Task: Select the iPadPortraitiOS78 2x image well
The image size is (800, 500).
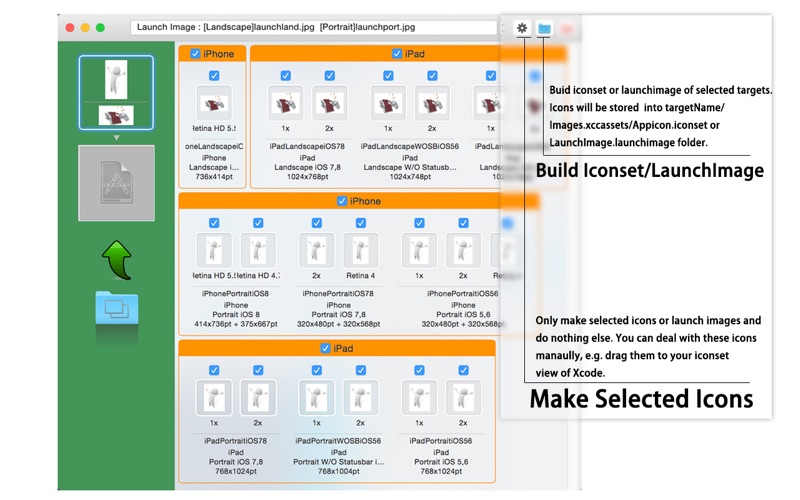Action: 258,397
